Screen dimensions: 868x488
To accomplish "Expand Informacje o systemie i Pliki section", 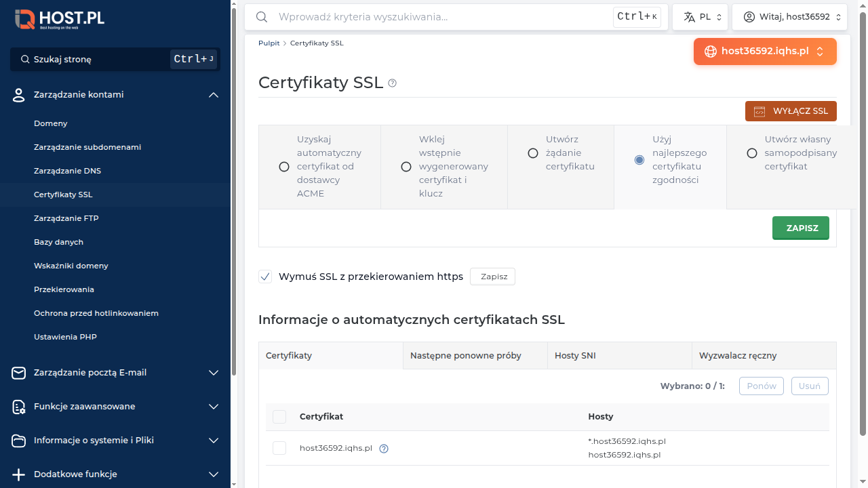I will pyautogui.click(x=214, y=441).
